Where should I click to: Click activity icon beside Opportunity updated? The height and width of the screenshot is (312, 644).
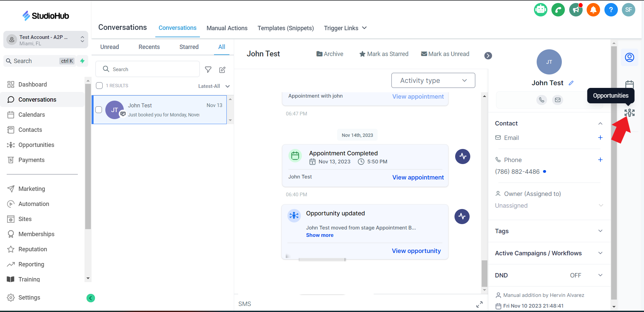click(x=462, y=216)
